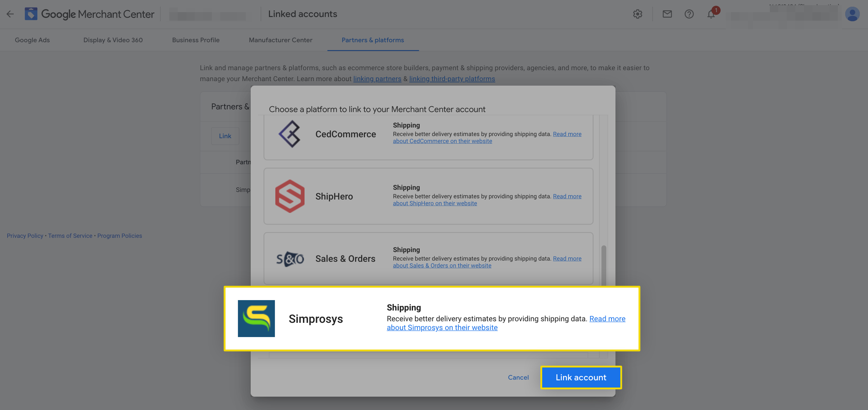This screenshot has height=410, width=868.
Task: Pick the Sales & Orders platform
Action: pyautogui.click(x=428, y=258)
